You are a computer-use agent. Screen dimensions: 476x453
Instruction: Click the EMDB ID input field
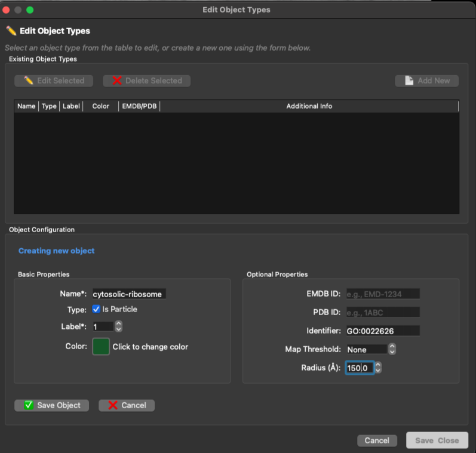[x=382, y=294]
